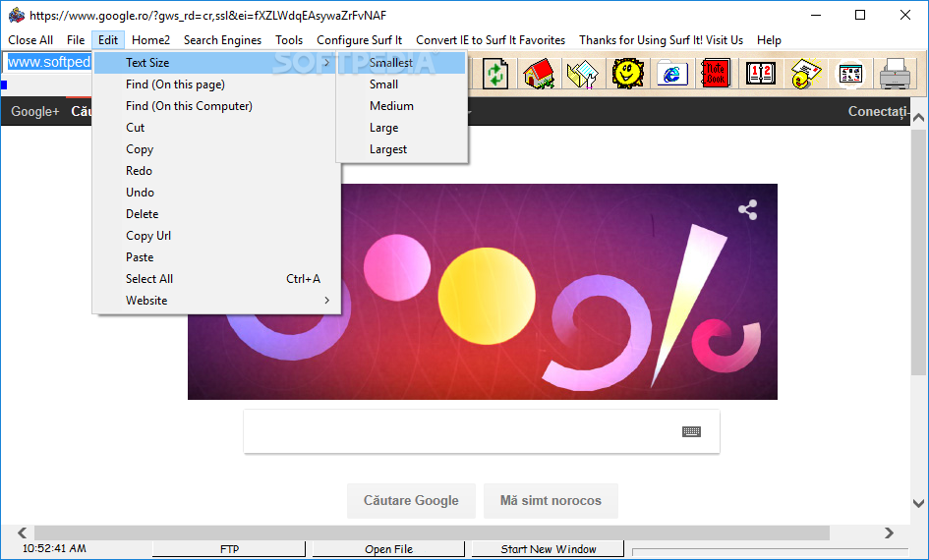Image resolution: width=929 pixels, height=560 pixels.
Task: Click the Start New Window button
Action: (x=548, y=549)
